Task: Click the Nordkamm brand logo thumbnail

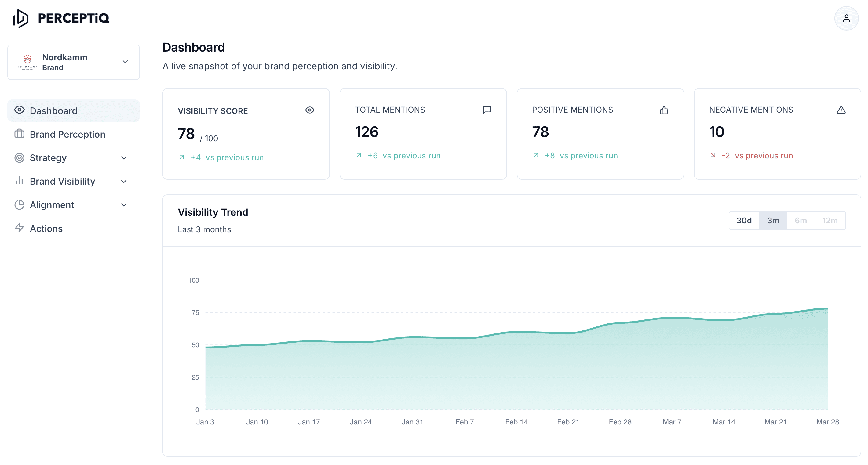Action: click(x=27, y=62)
